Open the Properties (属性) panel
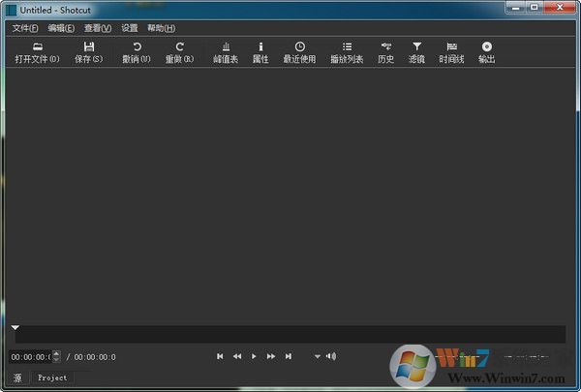Screen dimensions: 581x392 260,47
